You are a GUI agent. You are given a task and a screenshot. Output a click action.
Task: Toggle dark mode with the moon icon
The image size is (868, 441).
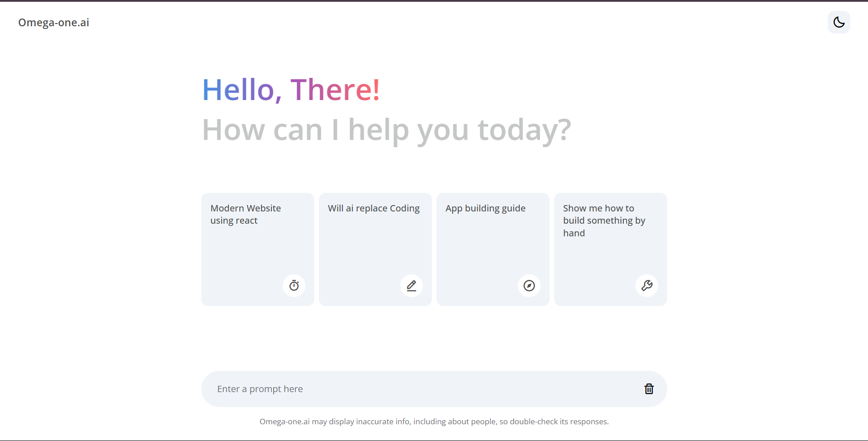pyautogui.click(x=839, y=22)
